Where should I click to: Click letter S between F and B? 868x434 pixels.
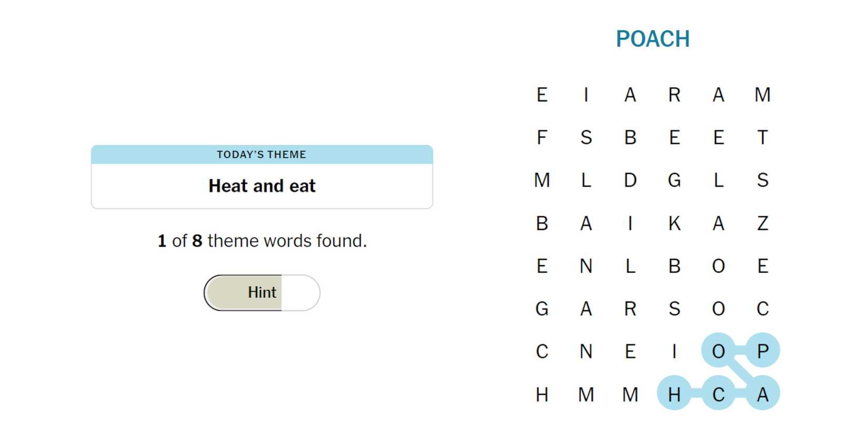(586, 138)
